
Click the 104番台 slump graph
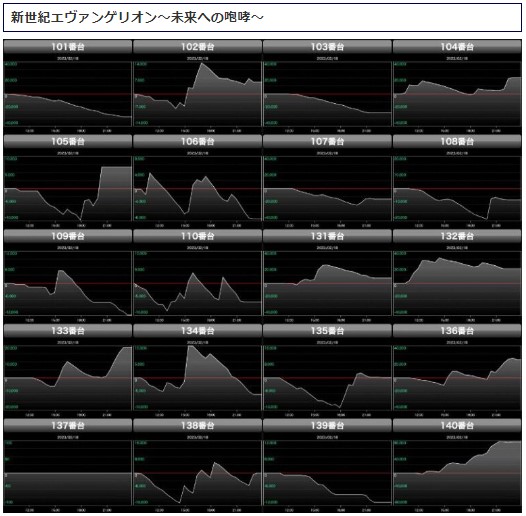[457, 94]
